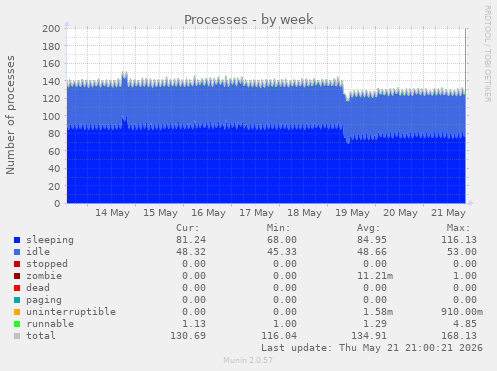The image size is (497, 371).
Task: Click total average value 134.91
Action: click(x=369, y=336)
